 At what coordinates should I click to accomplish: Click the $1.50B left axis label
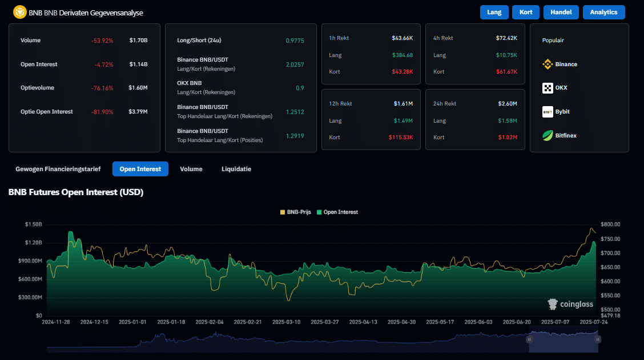[33, 224]
